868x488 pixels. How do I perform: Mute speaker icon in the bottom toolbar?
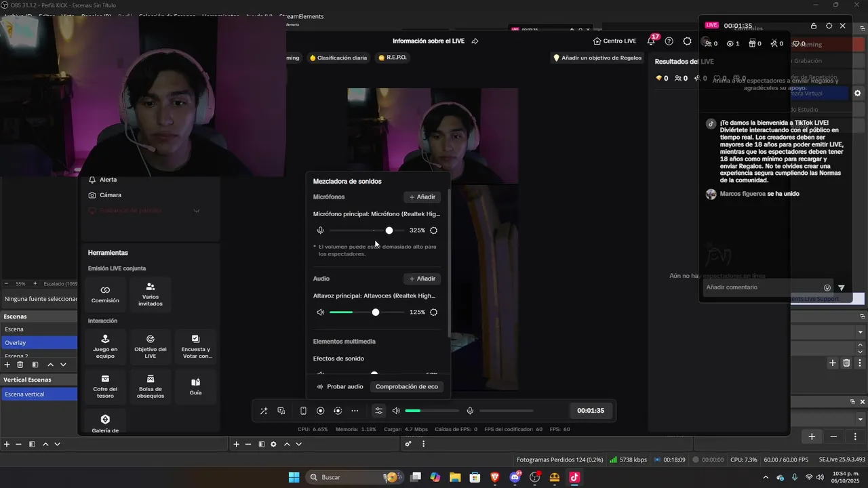396,411
